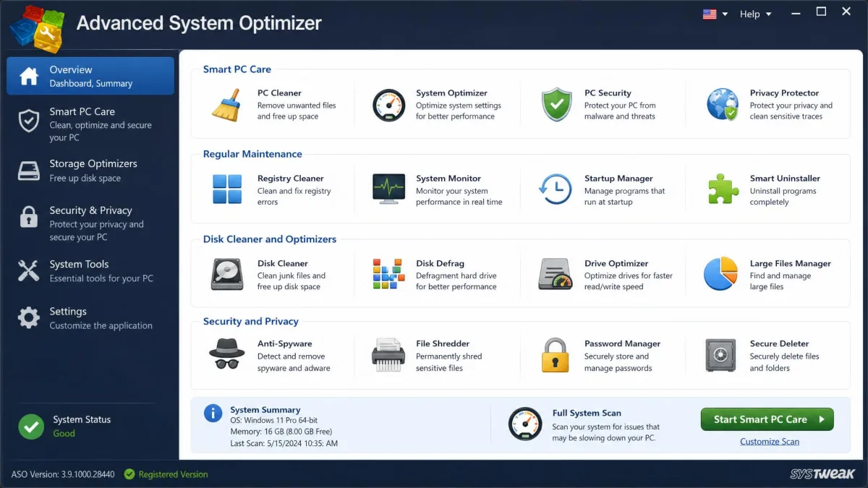Open Large Files Manager pie chart icon
This screenshot has width=868, height=488.
721,274
